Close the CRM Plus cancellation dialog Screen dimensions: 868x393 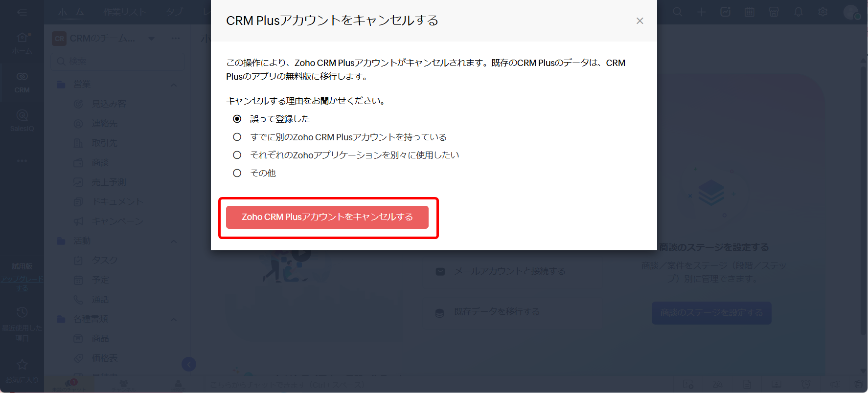pos(640,21)
